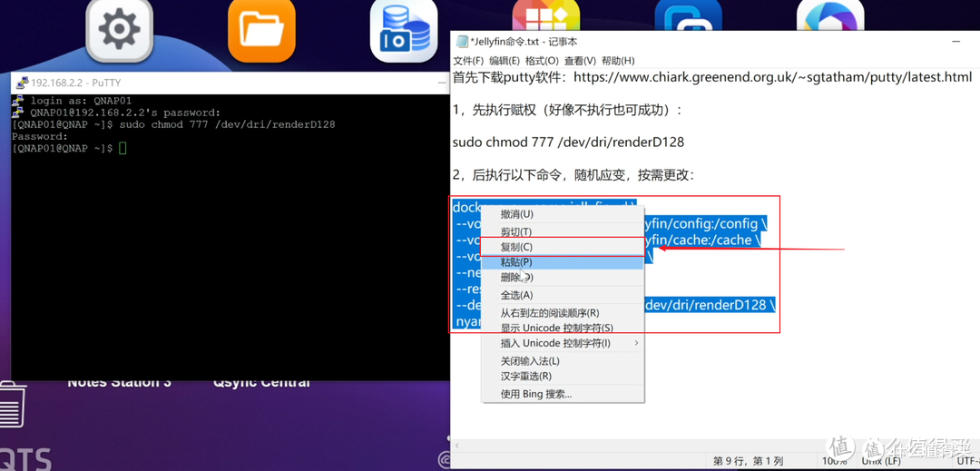The image size is (980, 471).
Task: Click the Qsync Central desktop label
Action: (261, 382)
